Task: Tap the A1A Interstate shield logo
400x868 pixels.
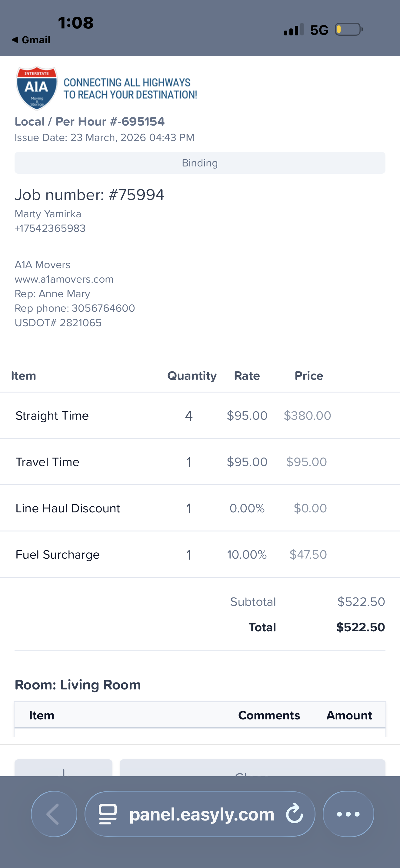Action: click(37, 87)
